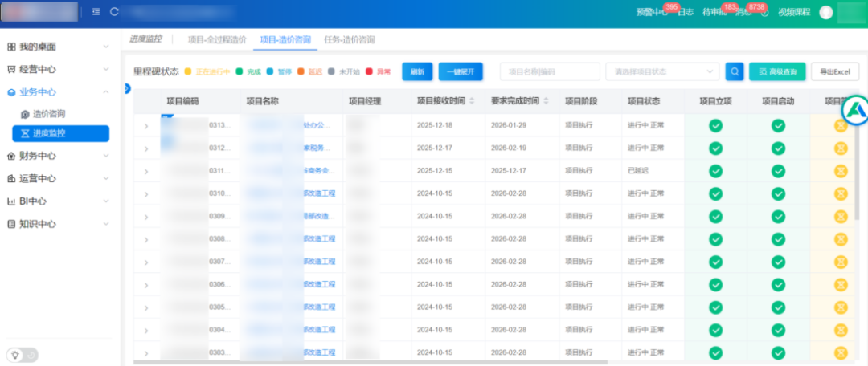Expand the row with code ending 0313
868x366 pixels.
146,126
